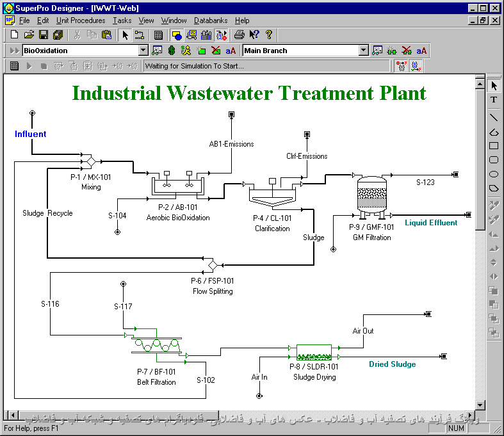
Task: Click the Print icon in toolbar
Action: click(239, 35)
